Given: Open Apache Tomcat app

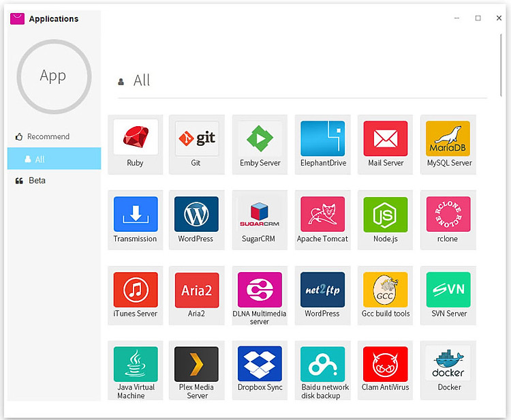Looking at the screenshot, I should point(323,215).
